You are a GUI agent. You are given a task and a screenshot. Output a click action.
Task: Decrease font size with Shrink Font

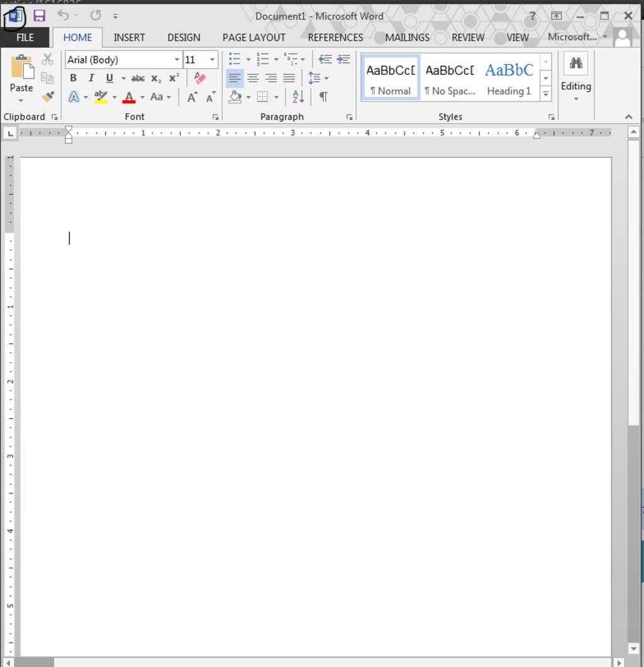pyautogui.click(x=211, y=97)
